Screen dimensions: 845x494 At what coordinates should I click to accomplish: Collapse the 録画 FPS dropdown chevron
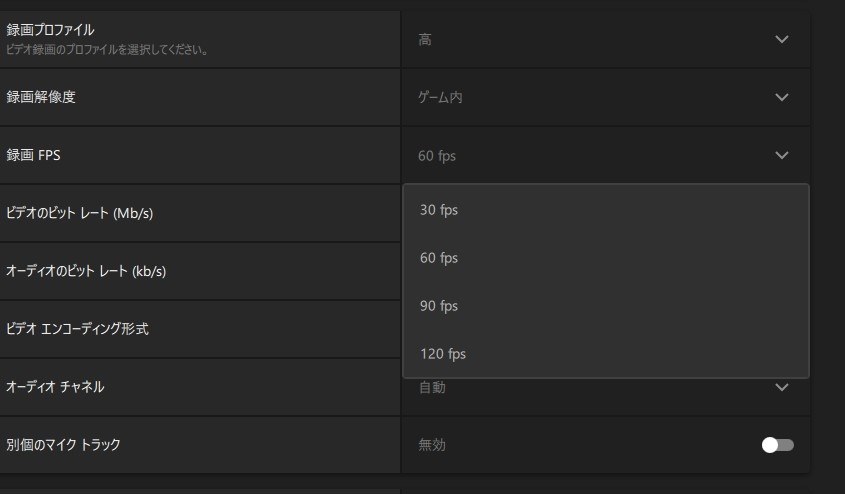coord(782,155)
